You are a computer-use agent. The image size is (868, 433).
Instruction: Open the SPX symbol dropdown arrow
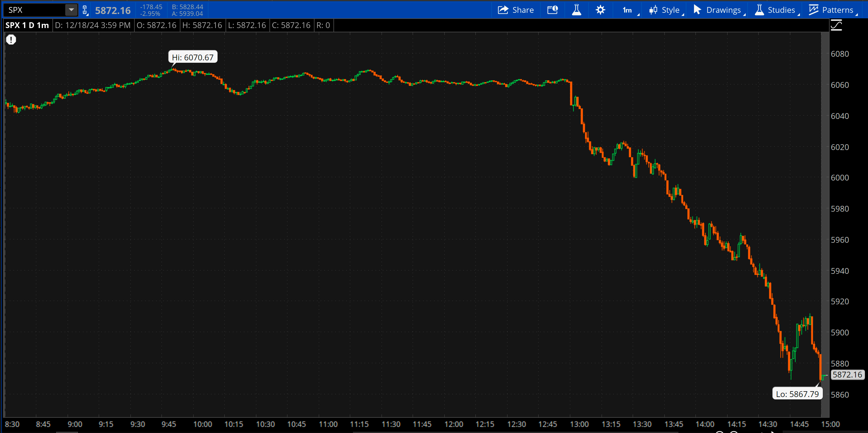coord(71,10)
